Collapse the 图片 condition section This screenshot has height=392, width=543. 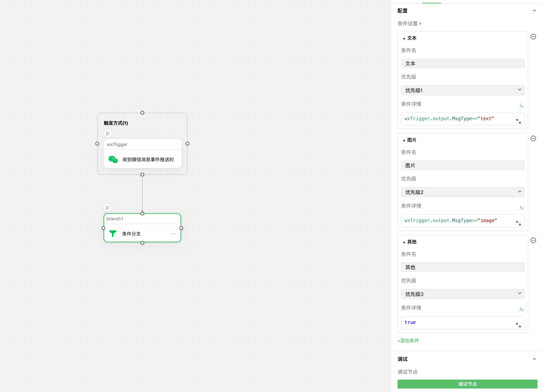(x=404, y=140)
